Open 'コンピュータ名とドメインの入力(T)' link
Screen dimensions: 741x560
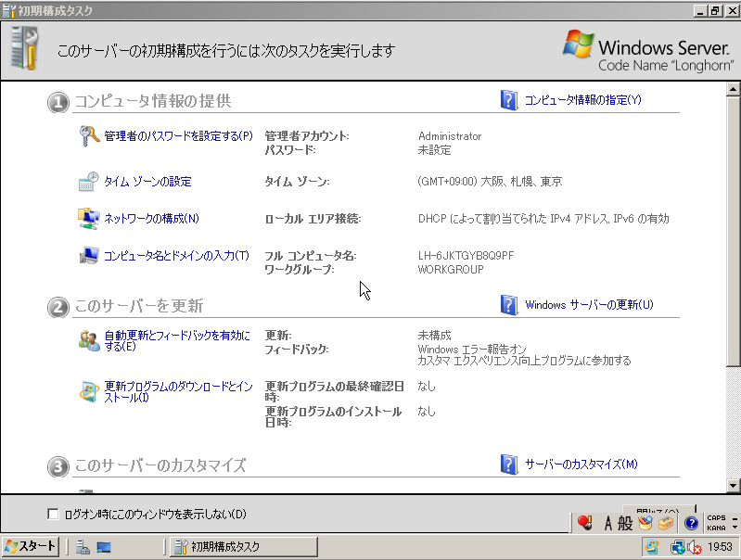[176, 256]
